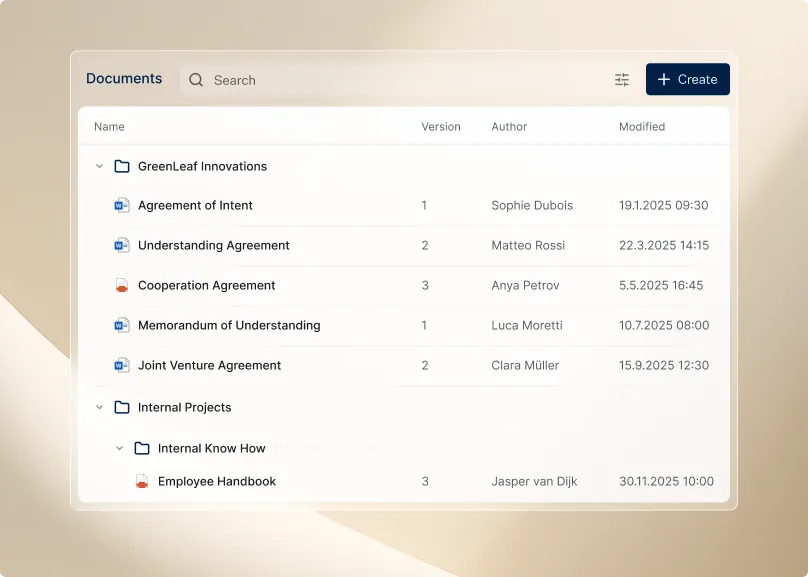Click the Internal Know How folder icon
The width and height of the screenshot is (808, 577).
(x=142, y=448)
